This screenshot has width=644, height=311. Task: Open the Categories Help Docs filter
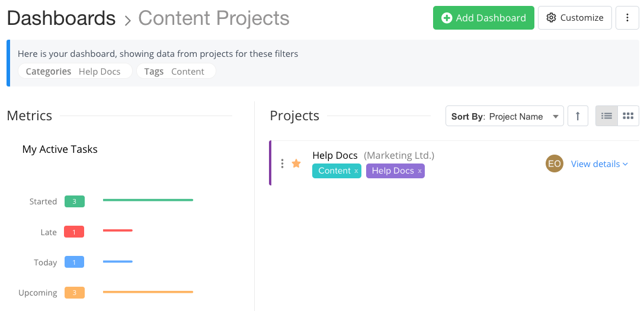pyautogui.click(x=75, y=72)
